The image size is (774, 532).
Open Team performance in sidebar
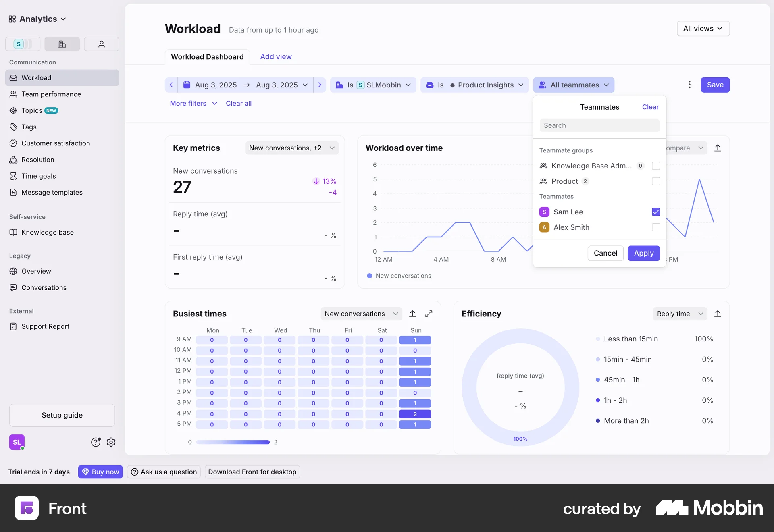click(x=51, y=94)
